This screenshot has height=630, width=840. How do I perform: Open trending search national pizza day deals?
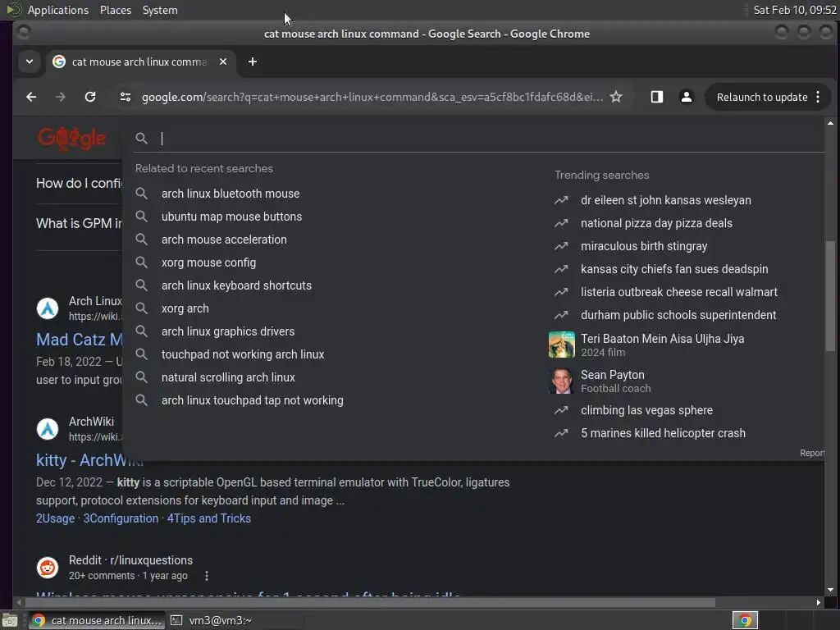[x=656, y=223]
